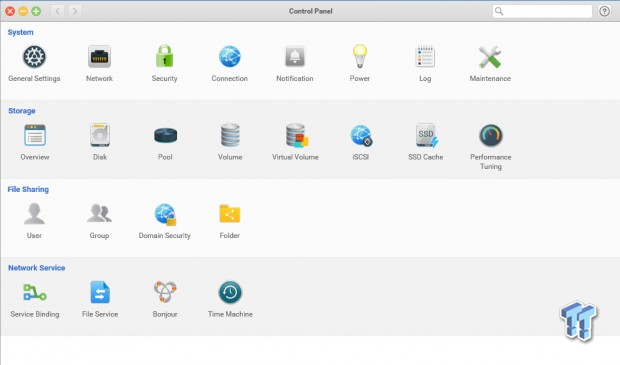620x365 pixels.
Task: Open Power settings light bulb
Action: point(360,57)
